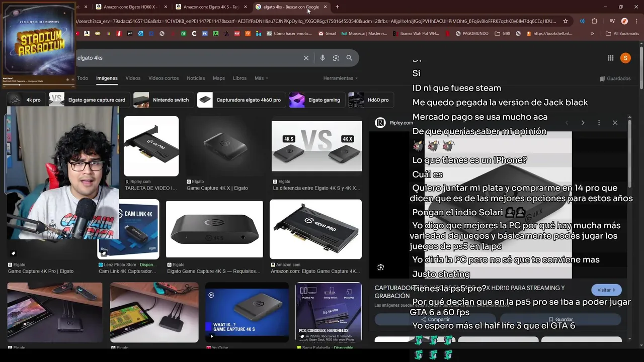The width and height of the screenshot is (644, 362).
Task: Open the All Bookmarks folder
Action: click(x=622, y=34)
